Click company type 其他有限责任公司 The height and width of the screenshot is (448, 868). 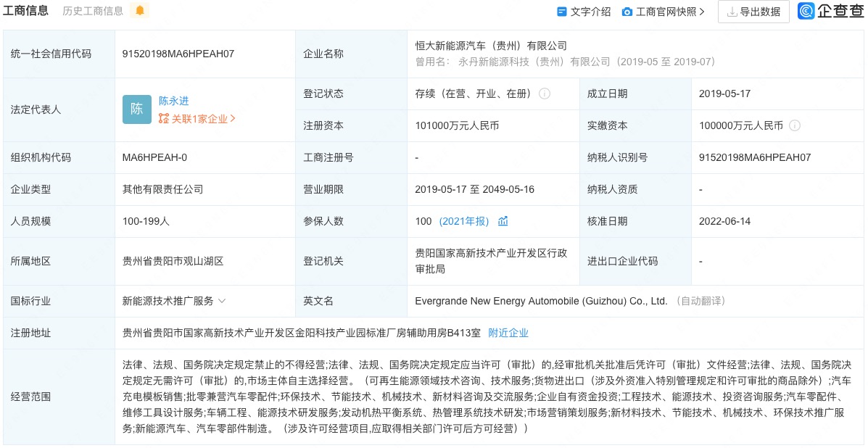click(162, 189)
